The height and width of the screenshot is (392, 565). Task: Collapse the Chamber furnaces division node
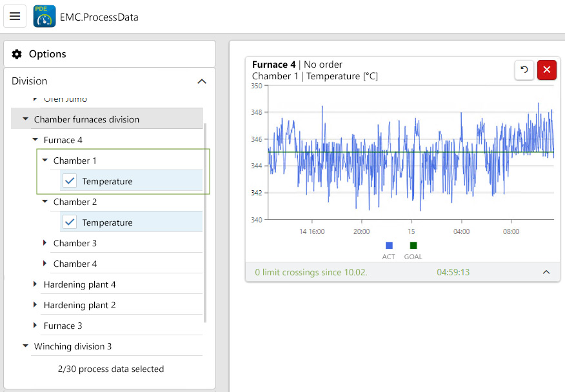tap(26, 119)
